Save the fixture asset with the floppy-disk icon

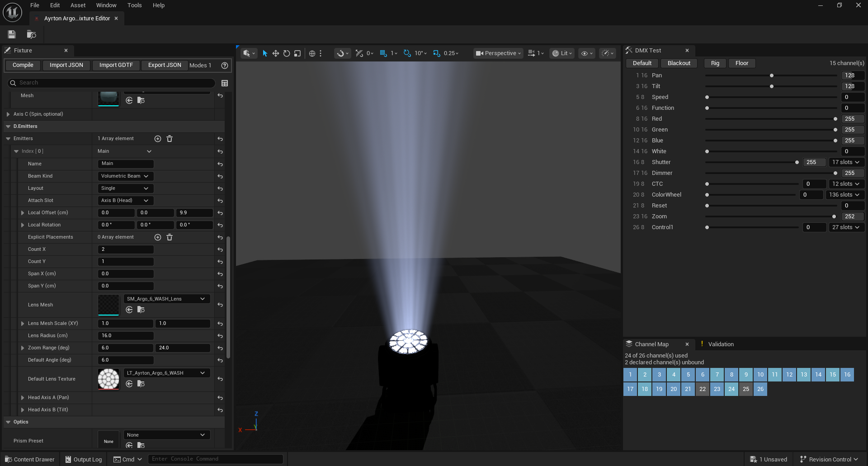pyautogui.click(x=12, y=34)
